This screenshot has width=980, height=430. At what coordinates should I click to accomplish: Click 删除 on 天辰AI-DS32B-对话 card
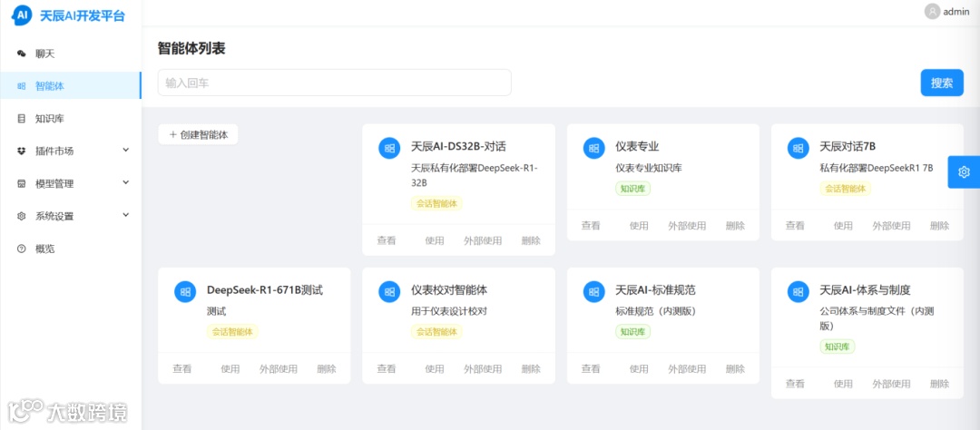[531, 240]
